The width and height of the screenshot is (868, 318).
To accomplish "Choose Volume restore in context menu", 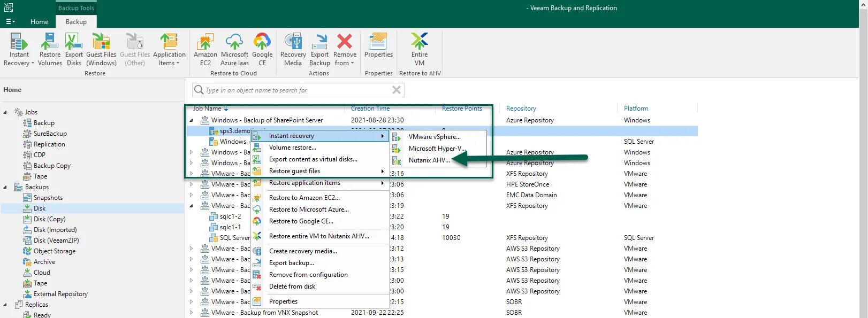I will pos(320,148).
